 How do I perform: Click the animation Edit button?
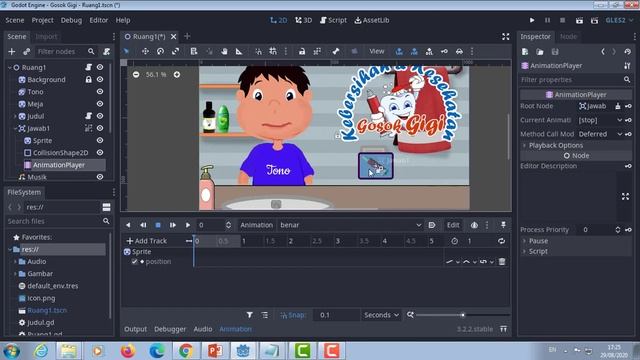click(453, 225)
